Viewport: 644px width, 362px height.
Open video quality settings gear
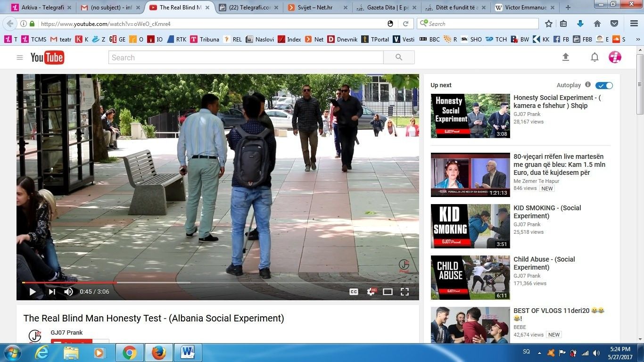(371, 292)
